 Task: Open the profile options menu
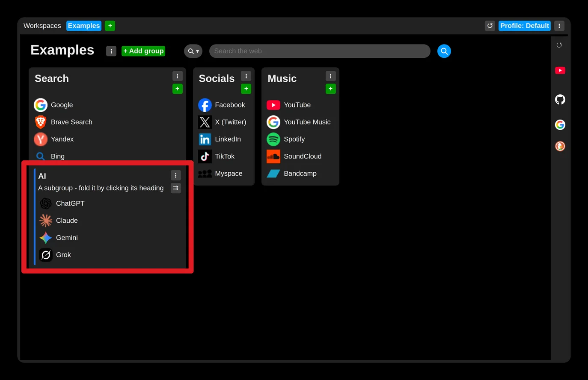point(559,26)
